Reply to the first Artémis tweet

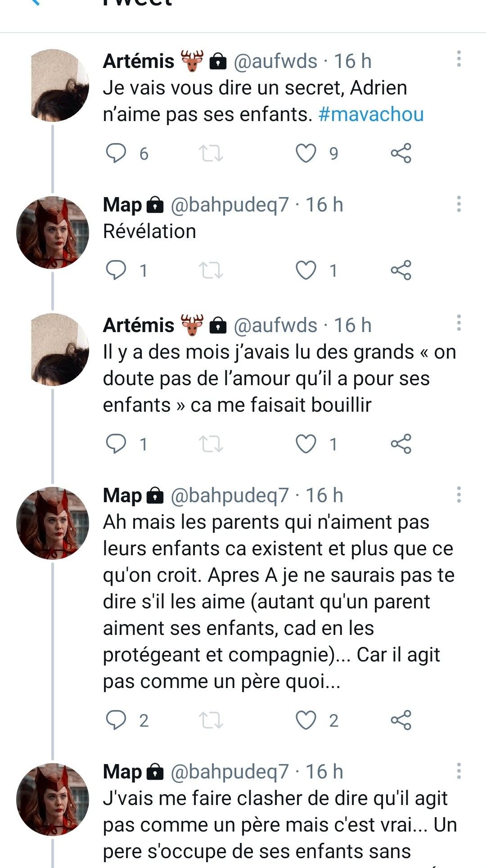pos(116,153)
